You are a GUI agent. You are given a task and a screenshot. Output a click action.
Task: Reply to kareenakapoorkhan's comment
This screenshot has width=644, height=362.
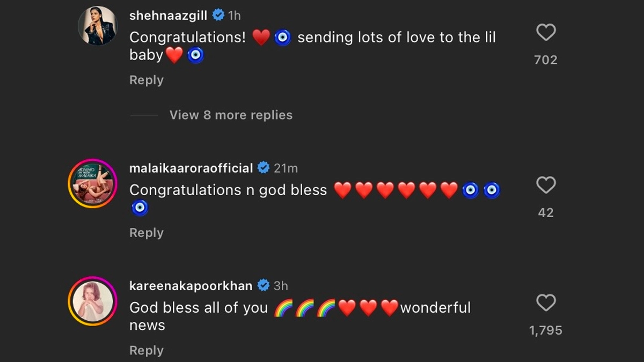coord(147,350)
